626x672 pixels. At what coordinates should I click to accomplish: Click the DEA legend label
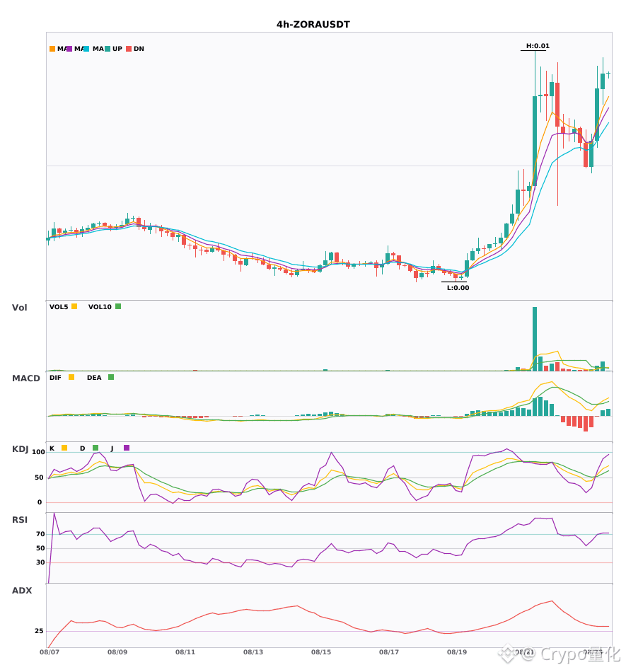coord(94,378)
